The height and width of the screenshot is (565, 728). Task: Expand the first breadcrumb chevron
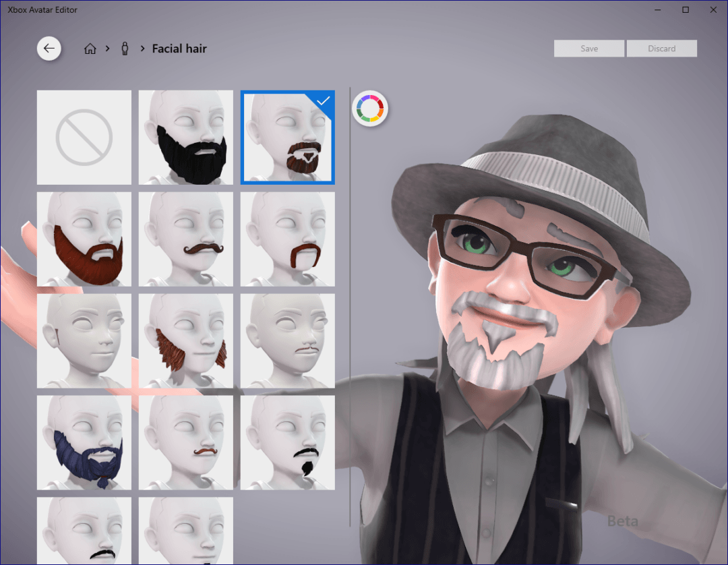coord(107,49)
